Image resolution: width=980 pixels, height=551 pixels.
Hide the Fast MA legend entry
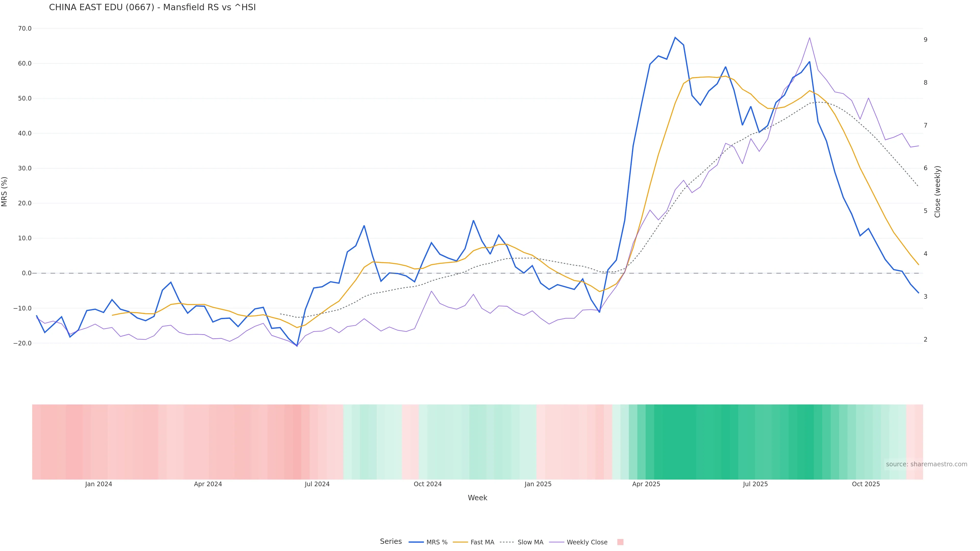click(474, 542)
